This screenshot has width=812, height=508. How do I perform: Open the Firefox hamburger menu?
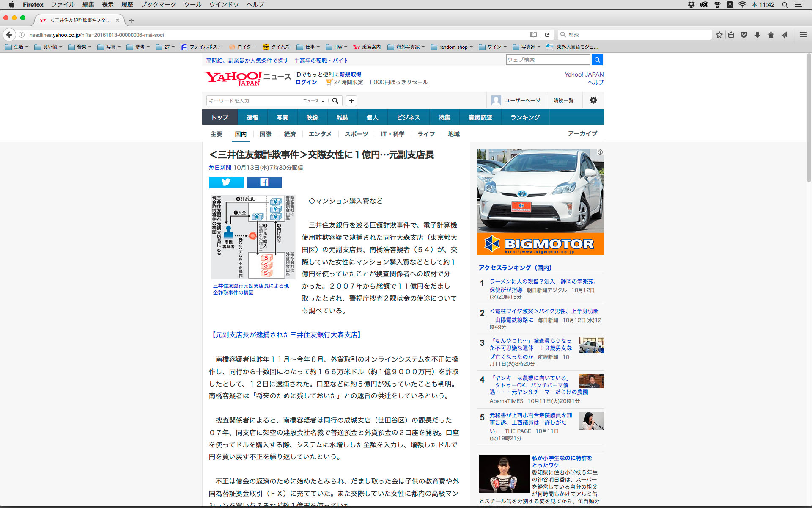click(803, 35)
